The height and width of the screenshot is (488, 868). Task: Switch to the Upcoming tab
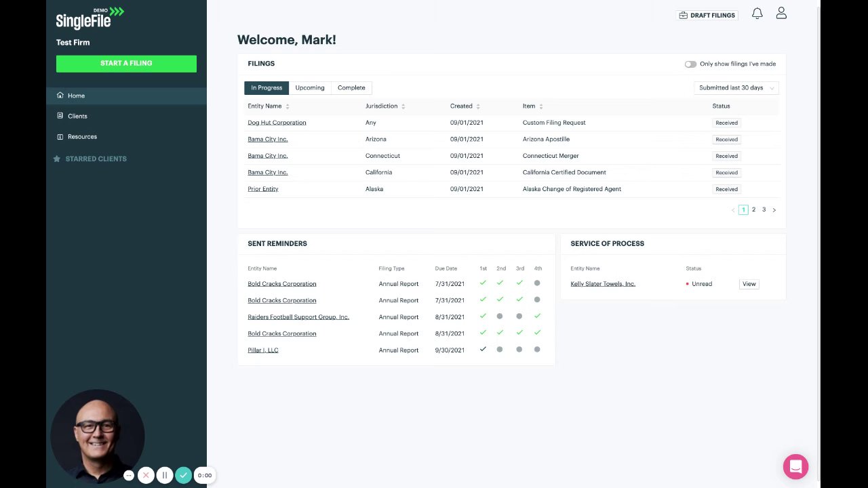pyautogui.click(x=310, y=87)
